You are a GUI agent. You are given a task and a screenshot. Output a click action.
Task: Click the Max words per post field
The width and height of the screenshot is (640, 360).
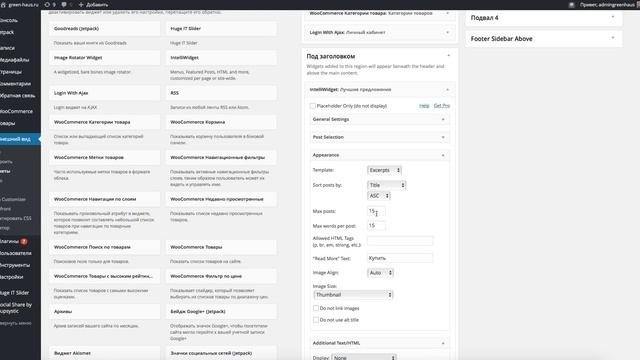coord(376,225)
